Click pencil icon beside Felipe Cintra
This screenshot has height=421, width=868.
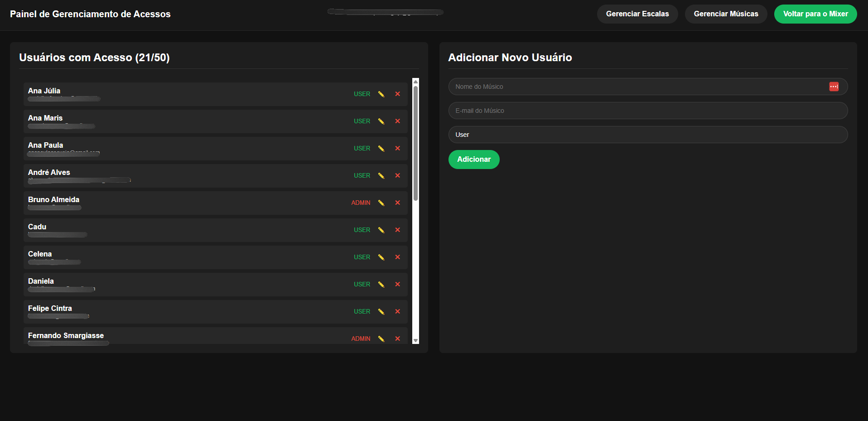tap(381, 312)
